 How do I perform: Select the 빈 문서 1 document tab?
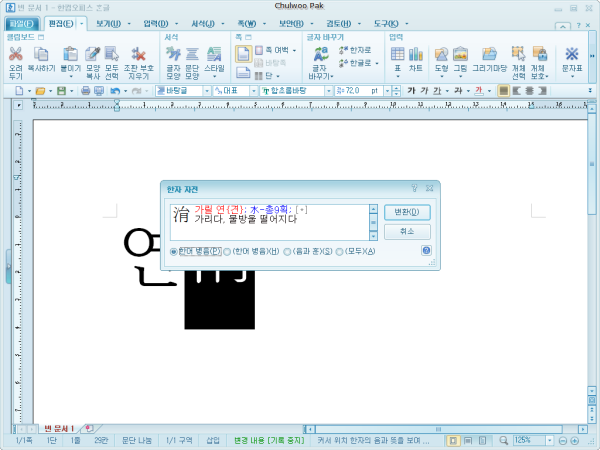click(x=59, y=428)
